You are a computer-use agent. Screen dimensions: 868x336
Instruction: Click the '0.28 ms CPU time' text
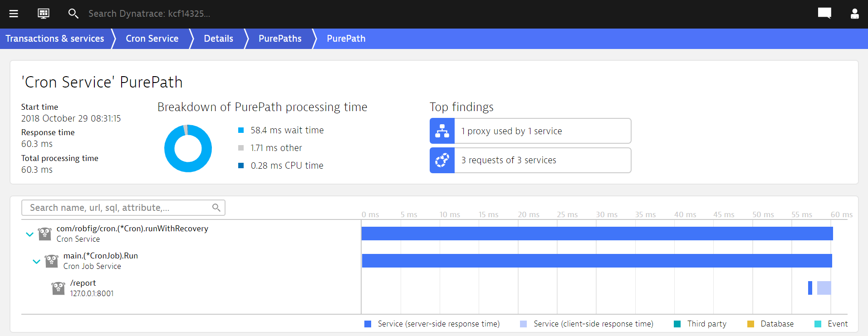pos(287,166)
